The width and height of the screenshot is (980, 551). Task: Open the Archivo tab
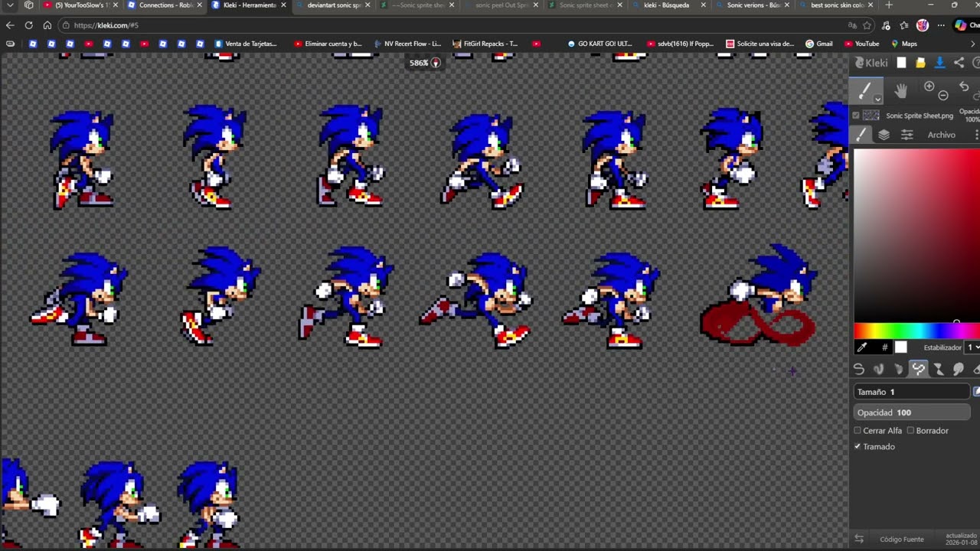pyautogui.click(x=942, y=135)
